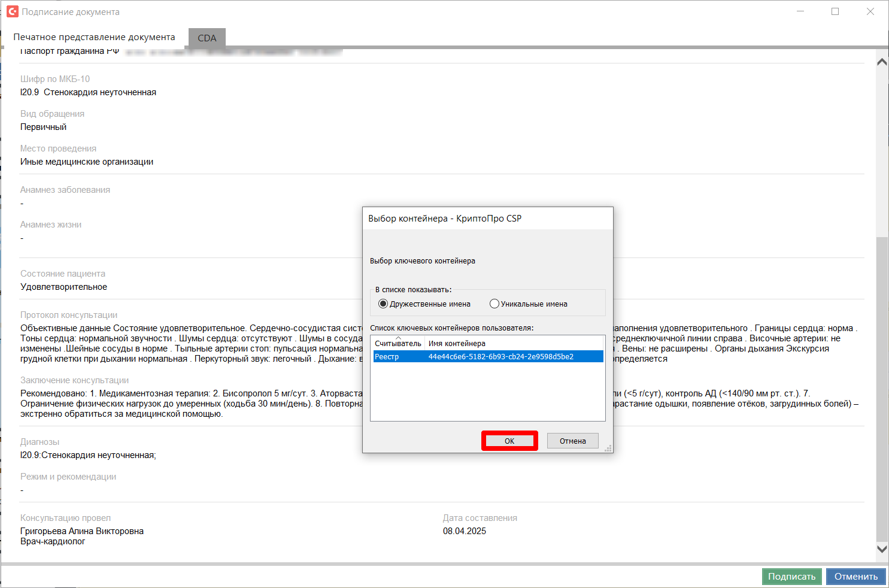
Task: Click the scroll up arrow of the document
Action: click(882, 62)
